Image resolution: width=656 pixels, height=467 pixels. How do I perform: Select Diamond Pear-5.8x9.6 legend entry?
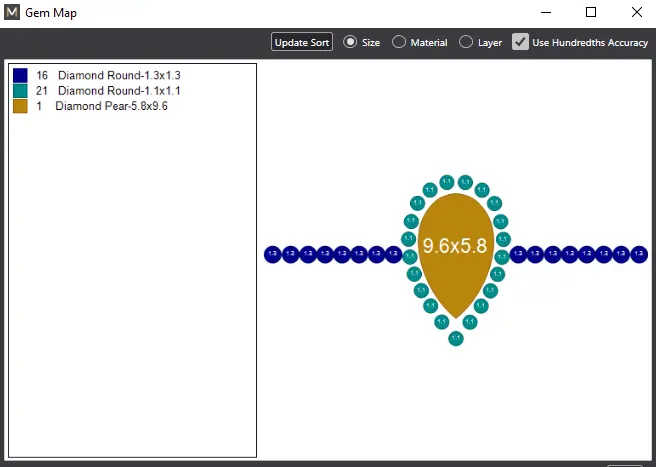point(111,105)
